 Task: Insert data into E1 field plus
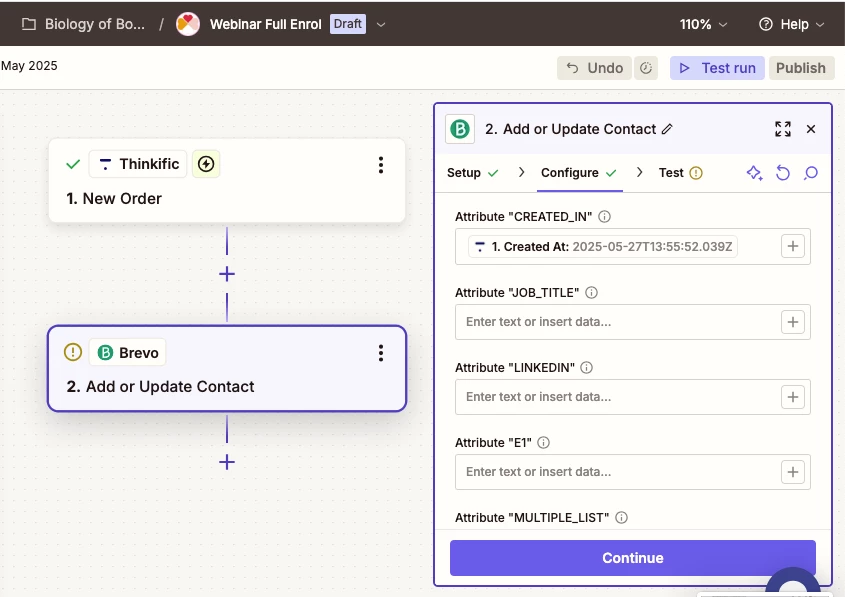[793, 472]
